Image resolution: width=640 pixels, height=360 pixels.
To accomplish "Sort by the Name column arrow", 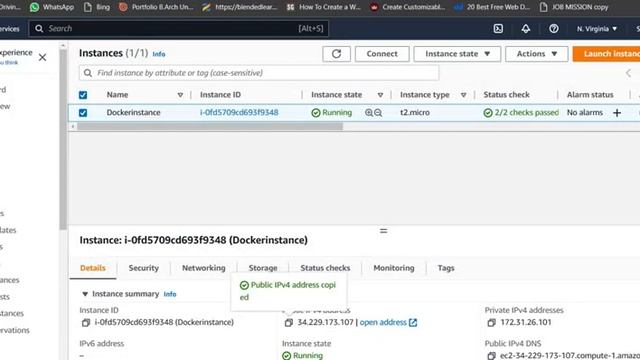I will point(180,95).
